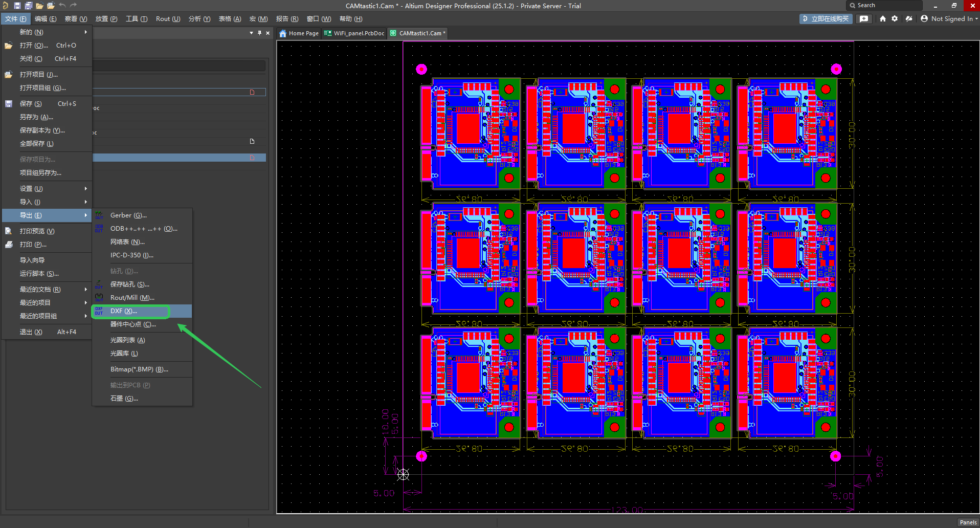Pin the left panel with the pushpin icon

(x=259, y=33)
